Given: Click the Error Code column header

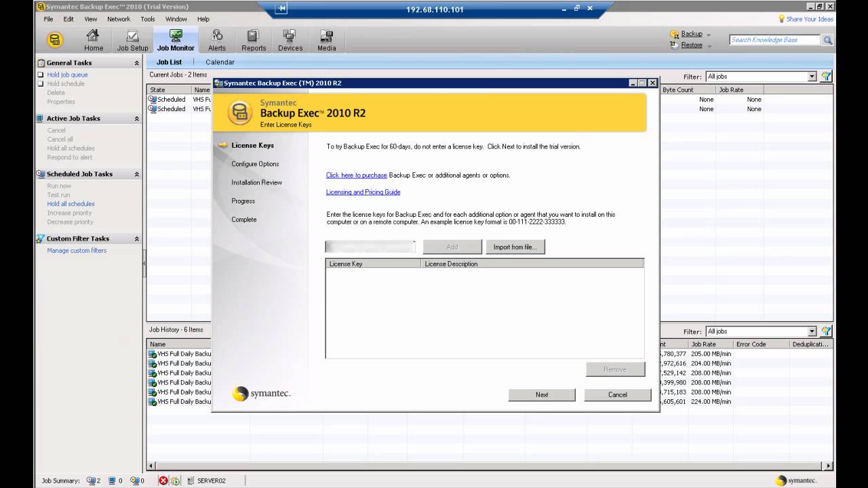Looking at the screenshot, I should click(x=762, y=344).
